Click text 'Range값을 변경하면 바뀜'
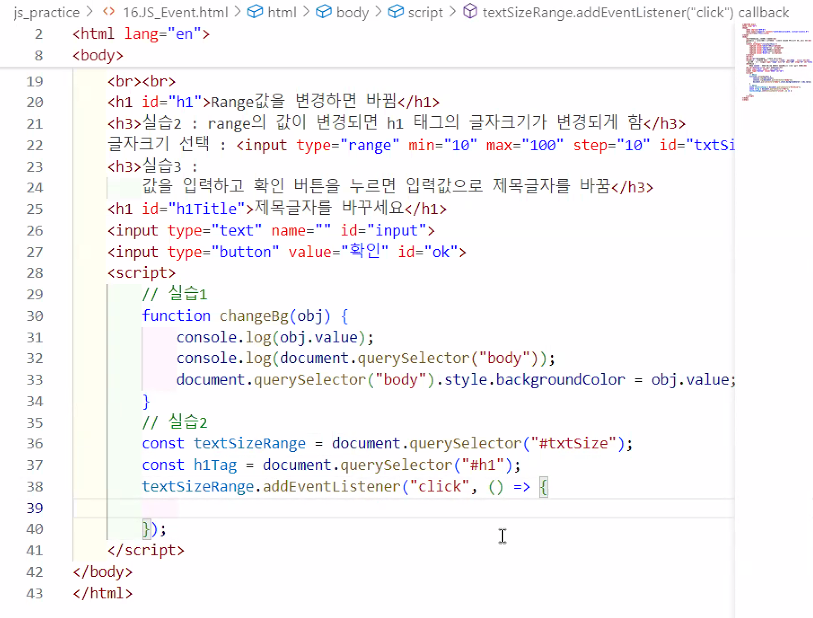 (x=303, y=101)
